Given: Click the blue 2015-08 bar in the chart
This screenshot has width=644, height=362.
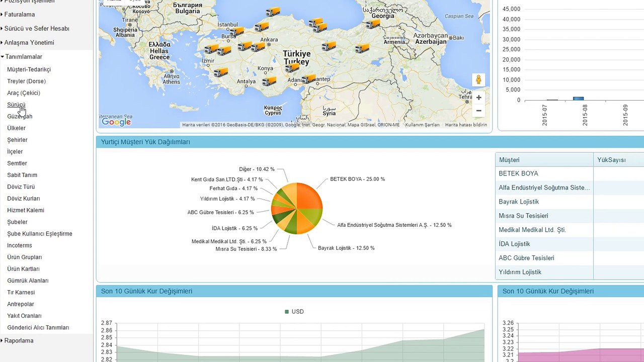Looking at the screenshot, I should pyautogui.click(x=578, y=99).
